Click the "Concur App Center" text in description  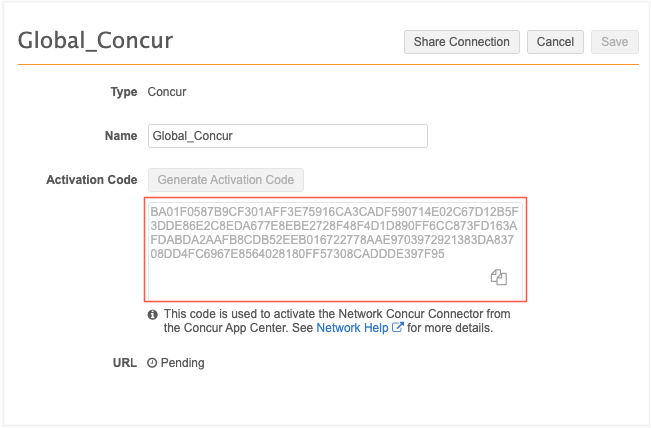coord(224,327)
